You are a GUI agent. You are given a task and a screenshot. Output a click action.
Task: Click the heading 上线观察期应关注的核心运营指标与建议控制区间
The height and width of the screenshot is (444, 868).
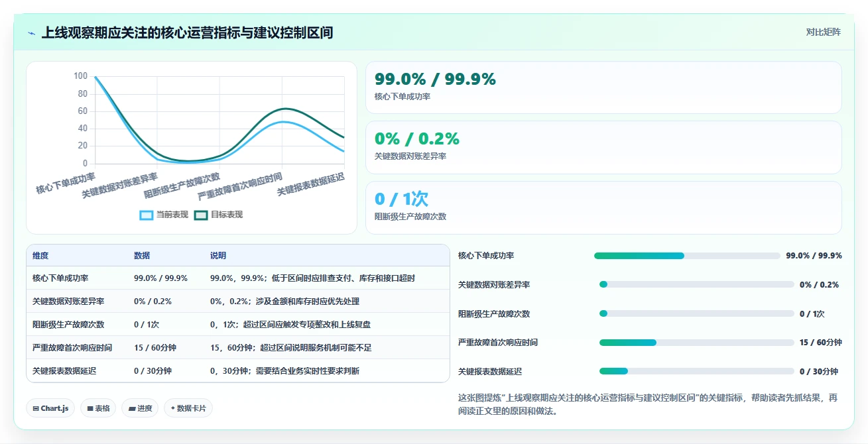pyautogui.click(x=187, y=32)
